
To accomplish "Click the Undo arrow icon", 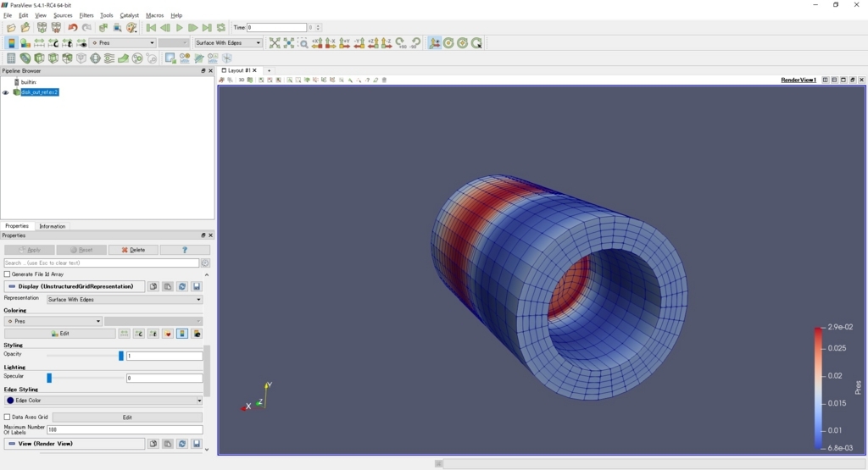I will click(x=73, y=28).
